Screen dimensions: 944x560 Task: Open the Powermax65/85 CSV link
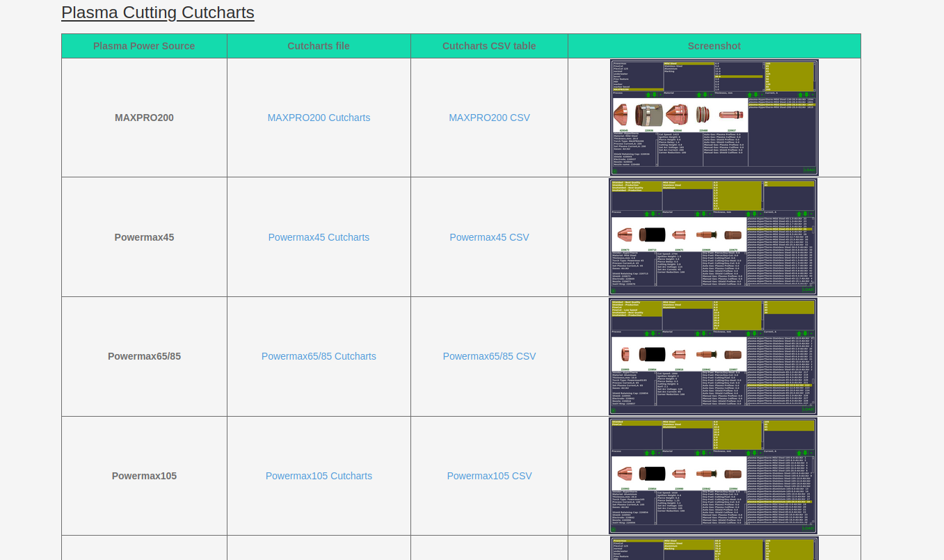[x=489, y=356]
